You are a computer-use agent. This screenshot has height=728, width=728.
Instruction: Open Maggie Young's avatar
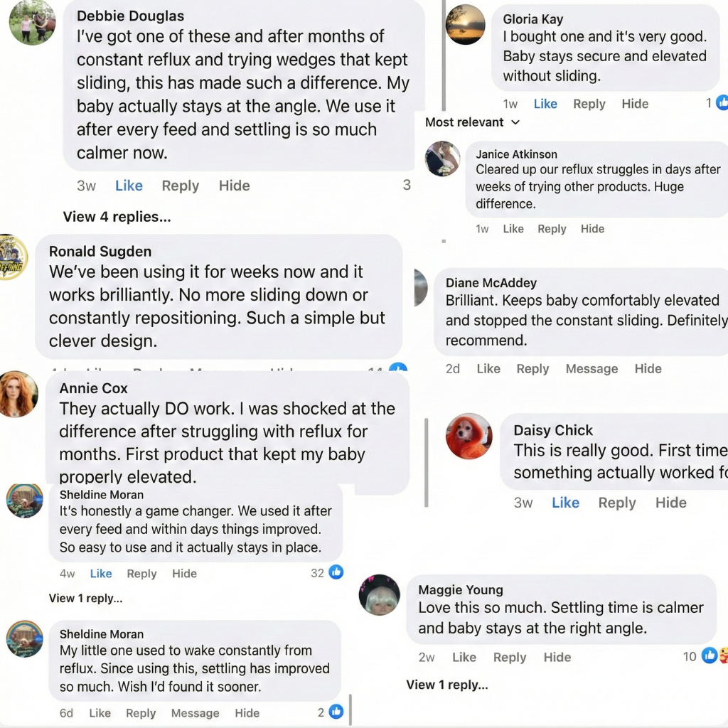380,594
